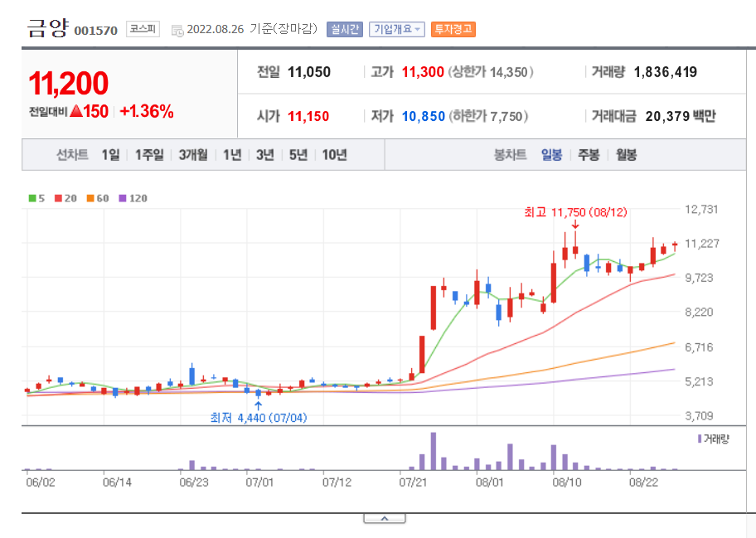Select the 3년 line chart tab
The width and height of the screenshot is (756, 538).
pyautogui.click(x=264, y=155)
